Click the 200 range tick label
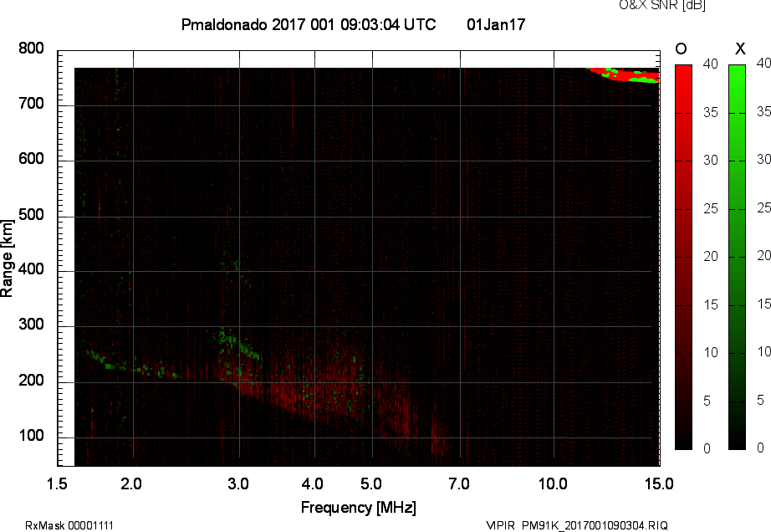 click(31, 380)
